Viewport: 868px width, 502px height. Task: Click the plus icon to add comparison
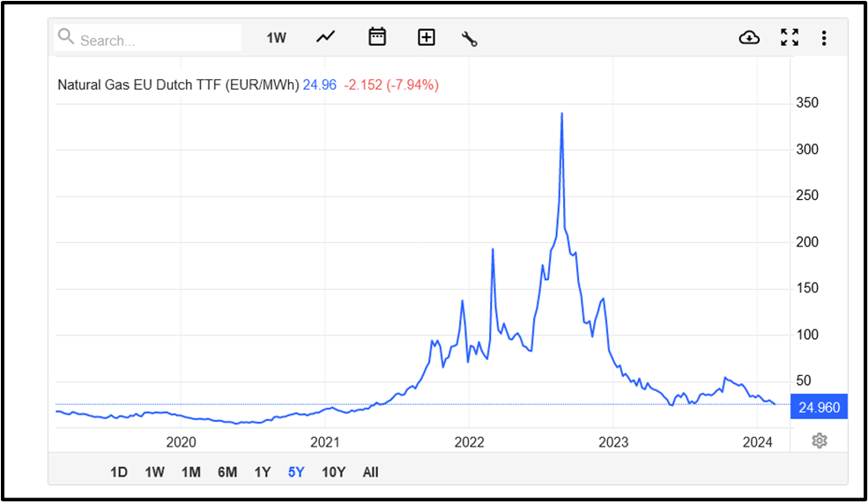click(427, 37)
